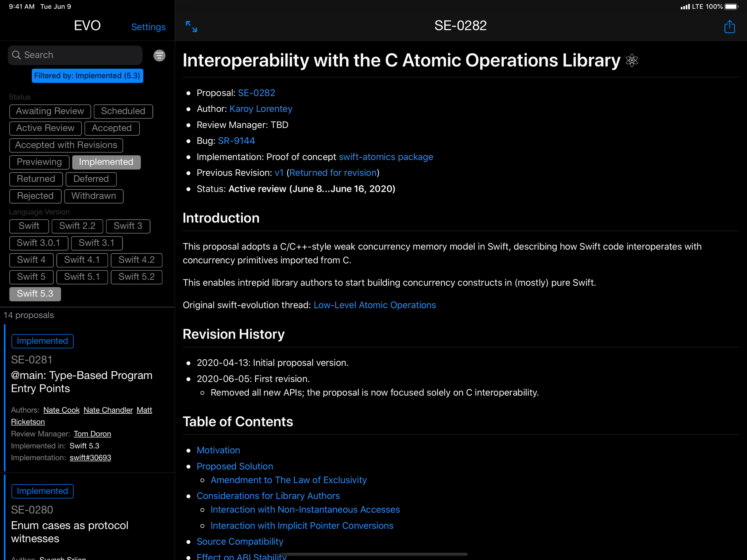This screenshot has width=747, height=560.
Task: Expand proposal view to full screen
Action: 191,27
